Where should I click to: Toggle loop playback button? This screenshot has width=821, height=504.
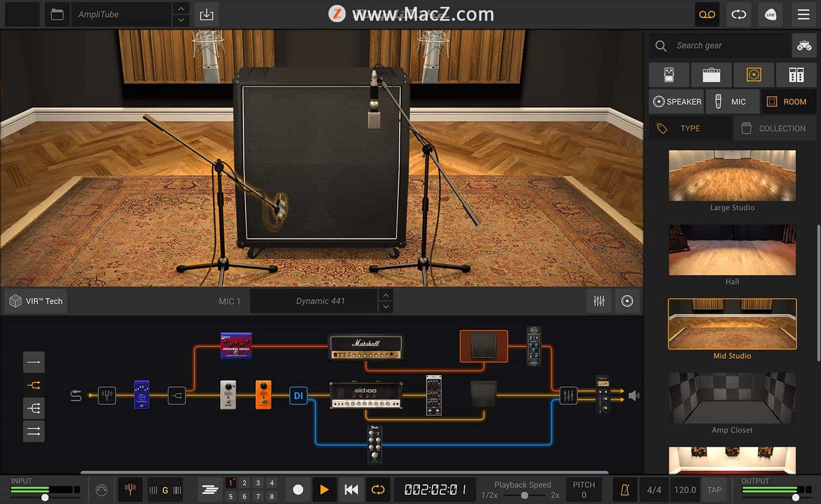[x=378, y=489]
